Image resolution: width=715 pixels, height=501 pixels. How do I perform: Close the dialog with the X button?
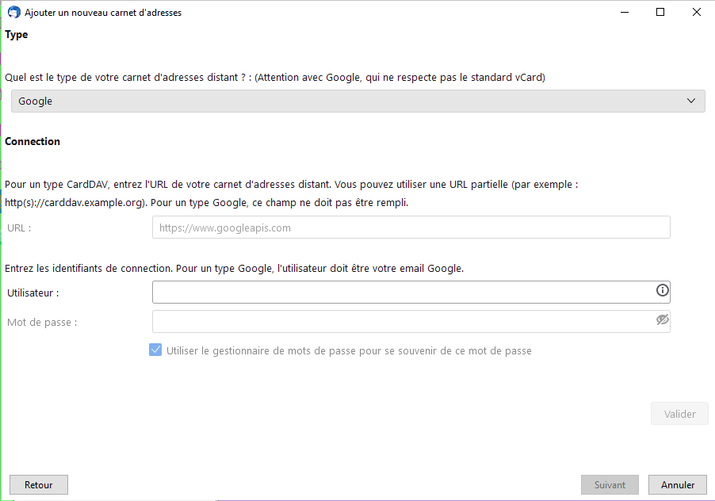696,12
